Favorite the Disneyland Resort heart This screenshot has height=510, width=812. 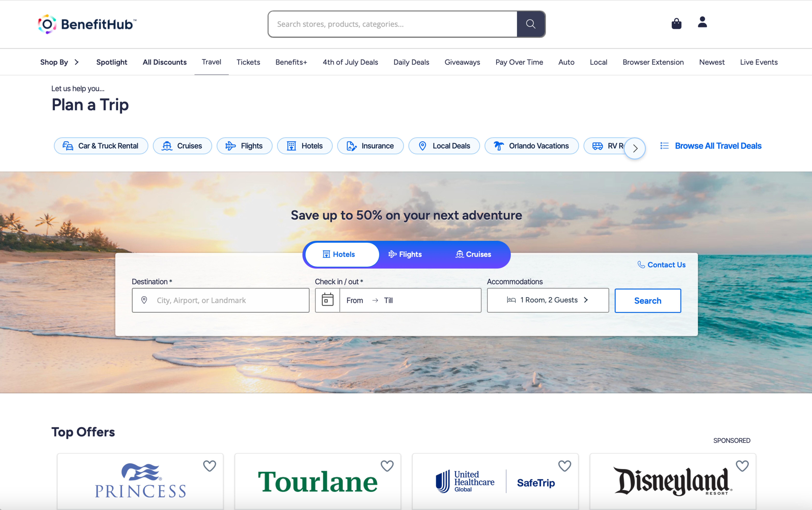[742, 466]
